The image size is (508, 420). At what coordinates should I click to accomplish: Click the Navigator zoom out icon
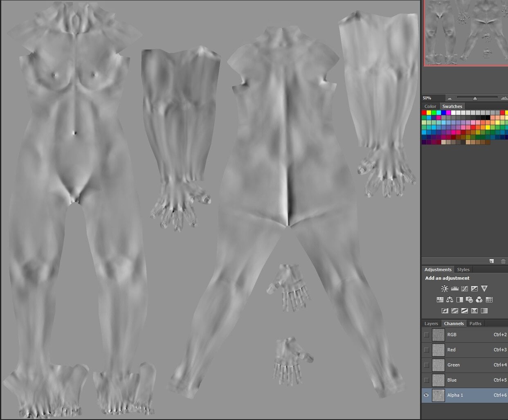[x=450, y=98]
